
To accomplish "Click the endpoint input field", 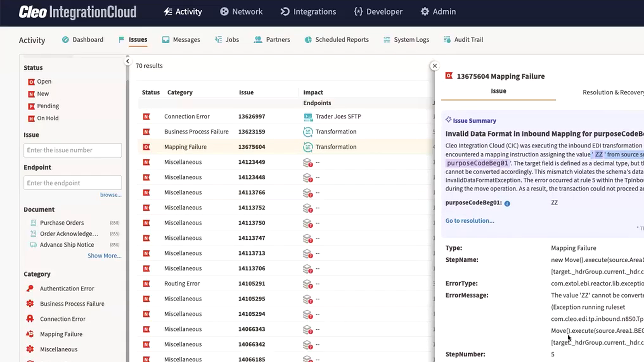I will (72, 183).
